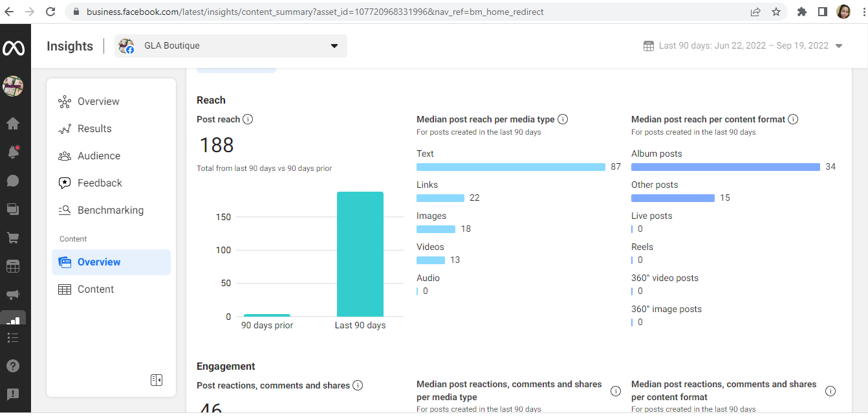Click the Meta logo icon
This screenshot has width=868, height=417.
pyautogui.click(x=13, y=48)
